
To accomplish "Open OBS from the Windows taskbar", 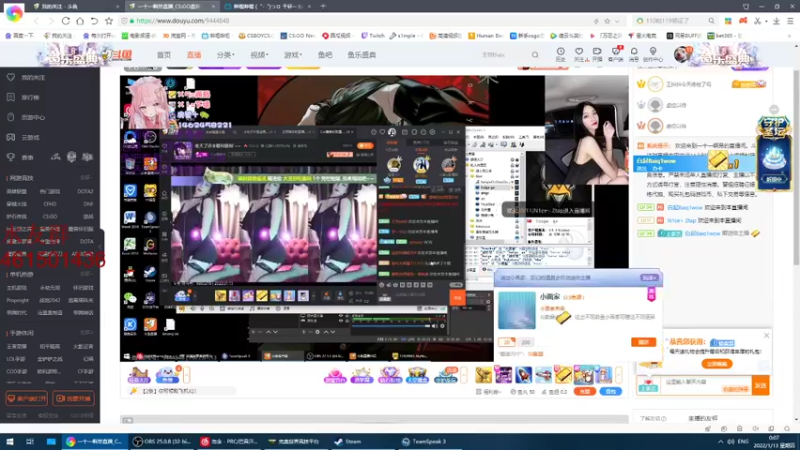I will click(160, 441).
